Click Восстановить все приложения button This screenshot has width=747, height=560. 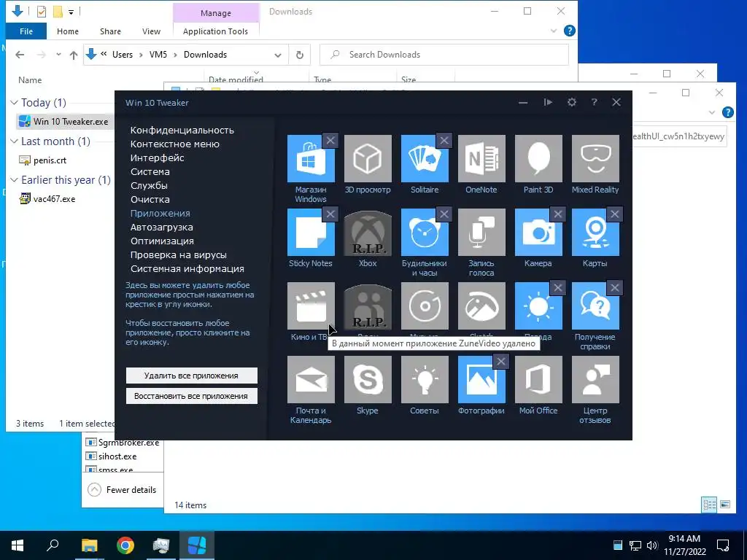192,396
